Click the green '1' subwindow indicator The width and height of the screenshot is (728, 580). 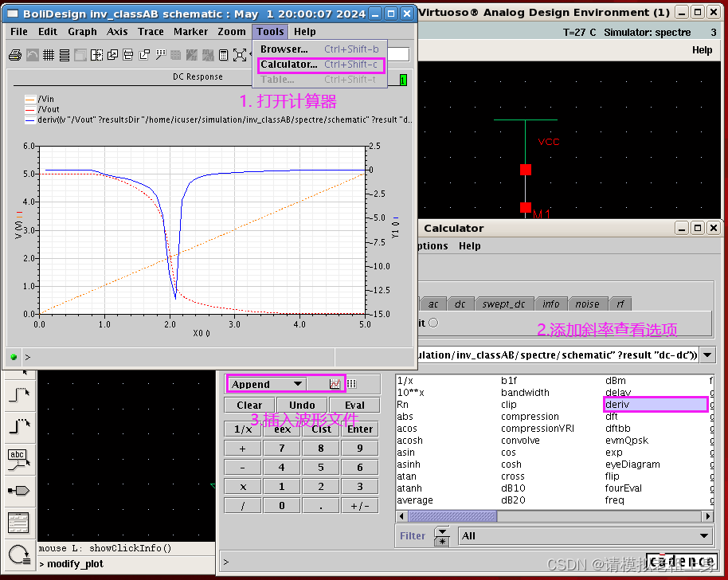coord(403,80)
